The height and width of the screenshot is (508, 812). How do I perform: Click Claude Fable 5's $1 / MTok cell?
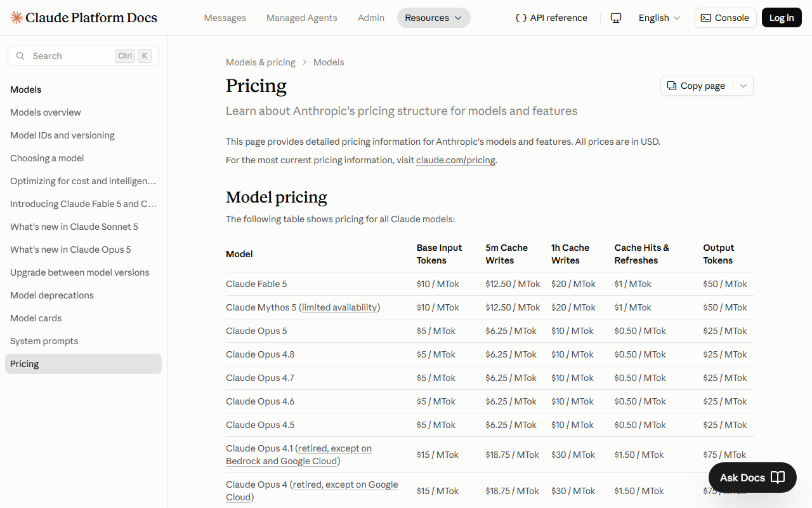(x=633, y=284)
